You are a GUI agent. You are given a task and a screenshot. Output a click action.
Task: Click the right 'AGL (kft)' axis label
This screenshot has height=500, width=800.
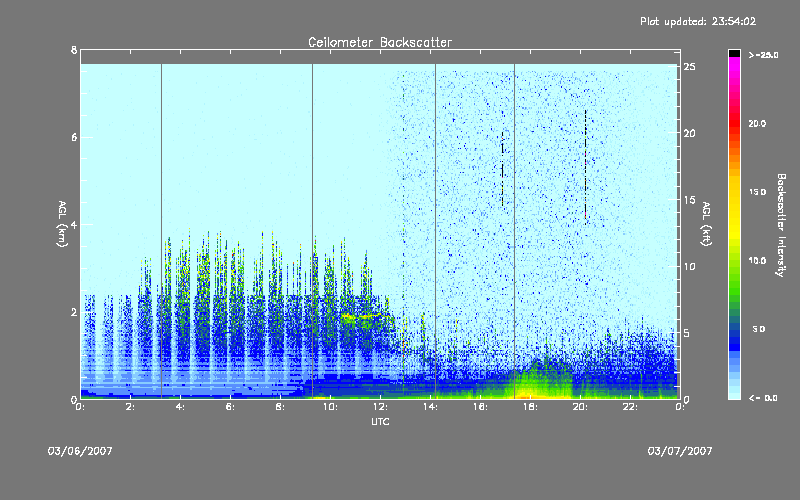click(x=706, y=223)
